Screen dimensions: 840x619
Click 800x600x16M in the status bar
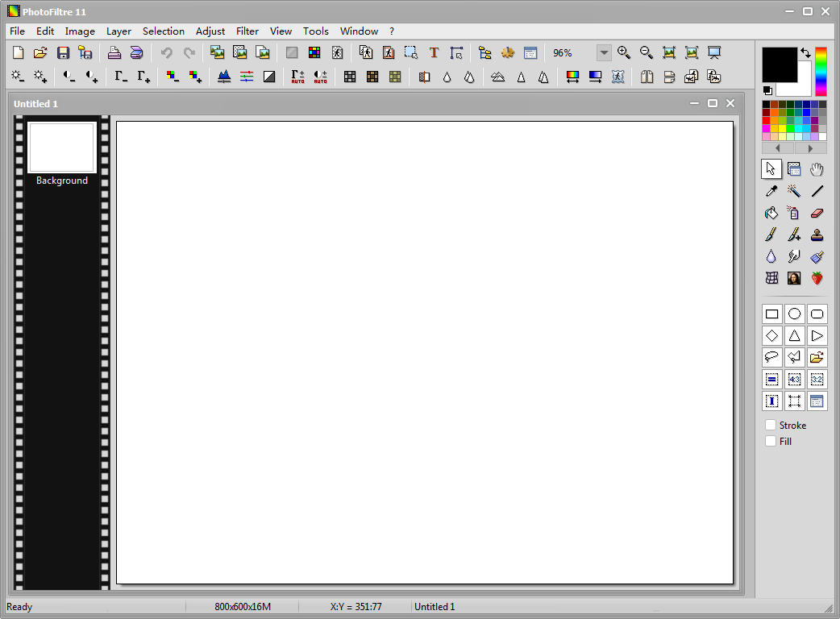(x=243, y=607)
